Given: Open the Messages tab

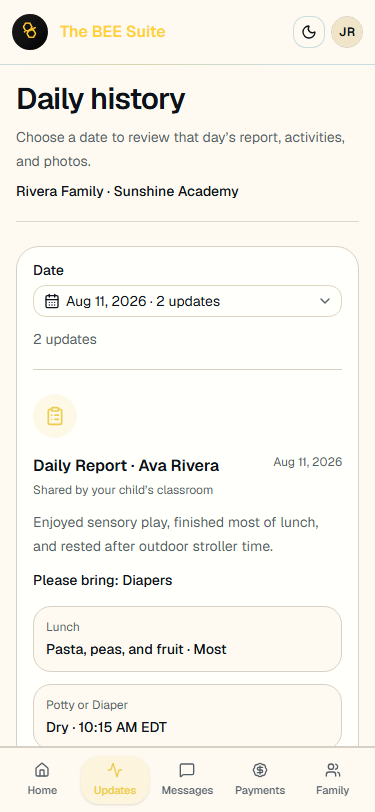Looking at the screenshot, I should (188, 779).
